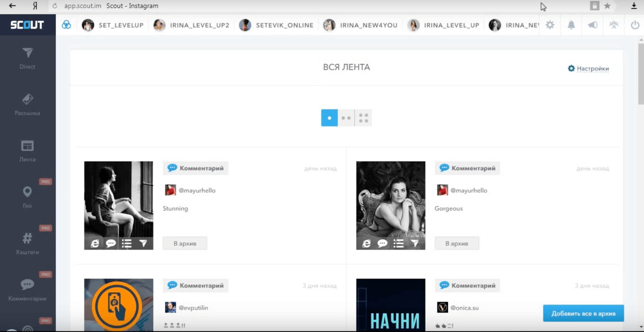
Task: Click comment bubble icon on Gorgeous post
Action: click(382, 243)
